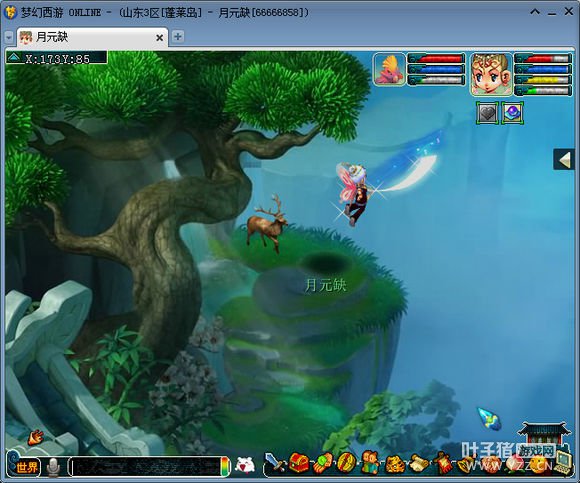Click the gray heart buff icon
580x483 pixels.
(487, 113)
